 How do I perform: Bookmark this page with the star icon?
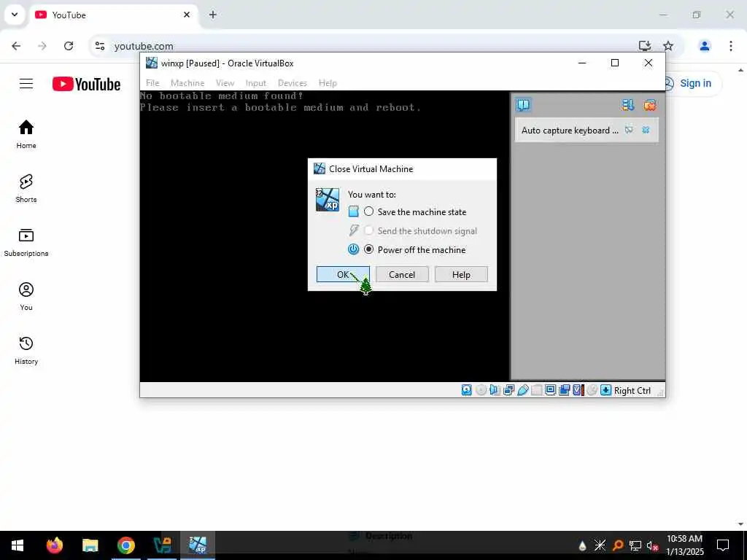(x=668, y=46)
